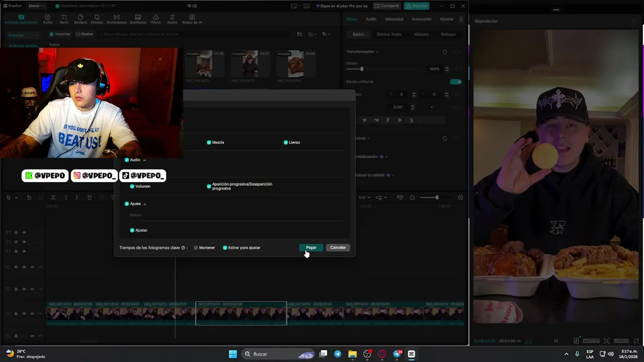Uncheck the Mezcla checkbox in the dialog

(x=209, y=142)
